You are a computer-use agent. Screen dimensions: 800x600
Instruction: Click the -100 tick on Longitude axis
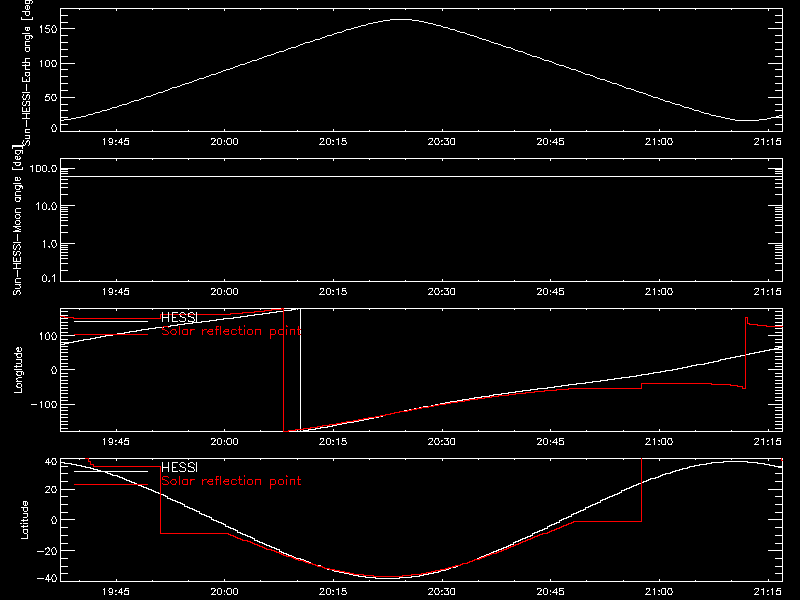click(x=44, y=404)
